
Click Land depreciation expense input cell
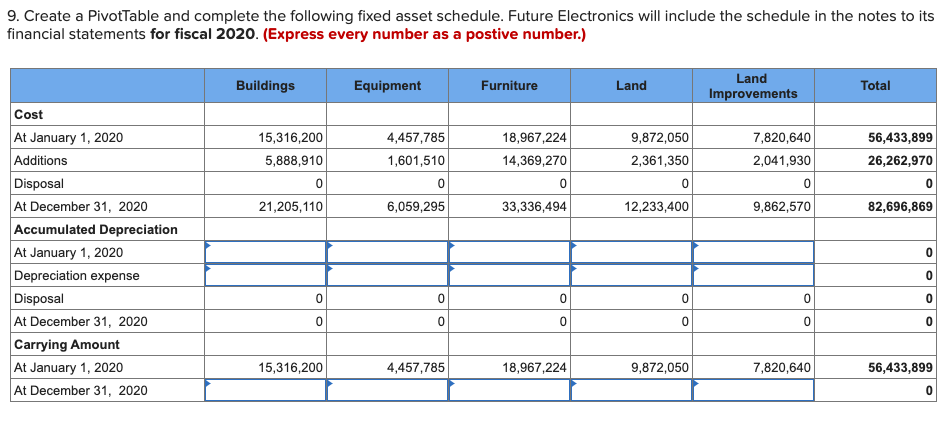(631, 275)
